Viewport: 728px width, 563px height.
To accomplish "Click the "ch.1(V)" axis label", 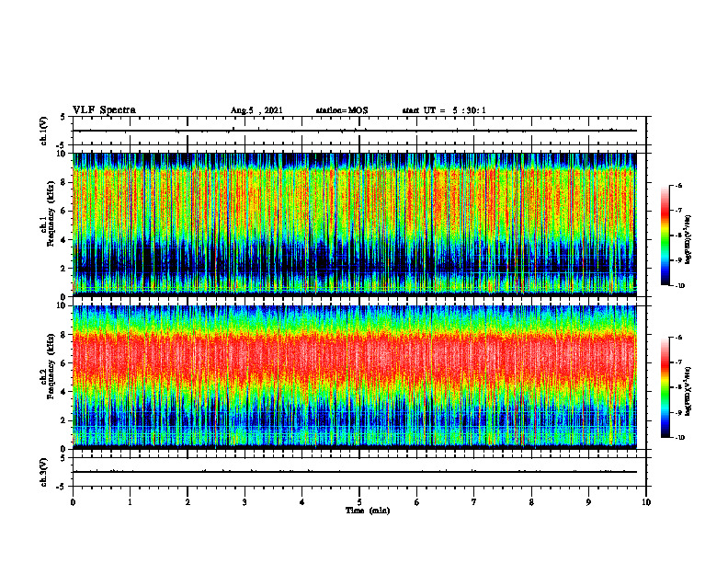I will click(44, 131).
